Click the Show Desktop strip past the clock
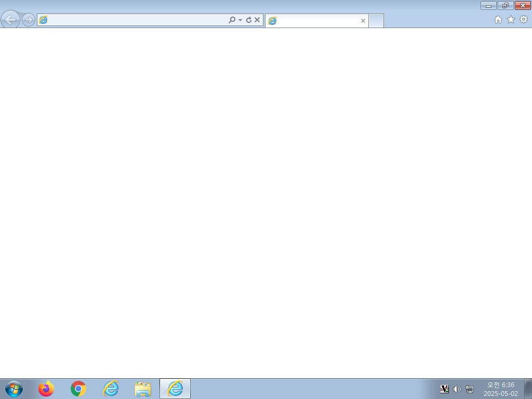The height and width of the screenshot is (399, 532). (x=528, y=389)
